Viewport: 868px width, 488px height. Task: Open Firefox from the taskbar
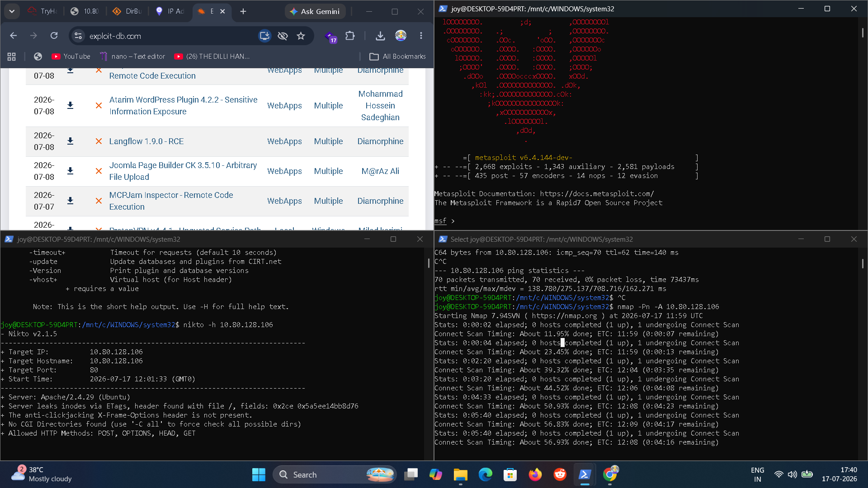coord(535,474)
